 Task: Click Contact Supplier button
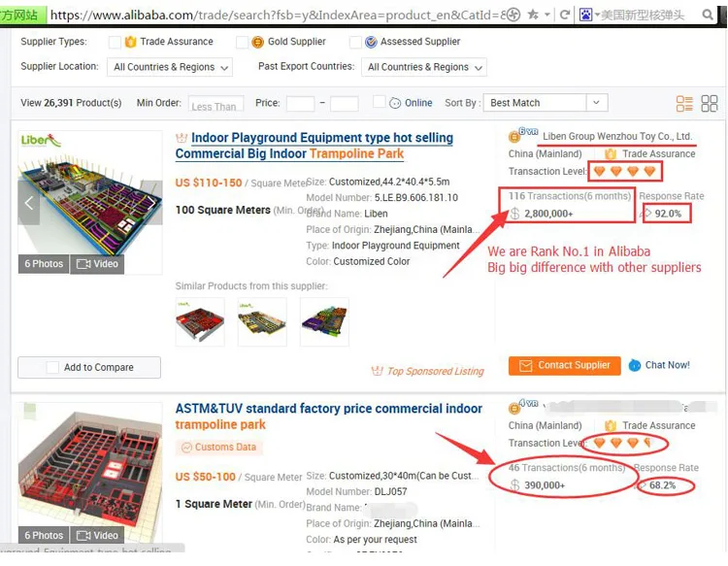pyautogui.click(x=564, y=365)
